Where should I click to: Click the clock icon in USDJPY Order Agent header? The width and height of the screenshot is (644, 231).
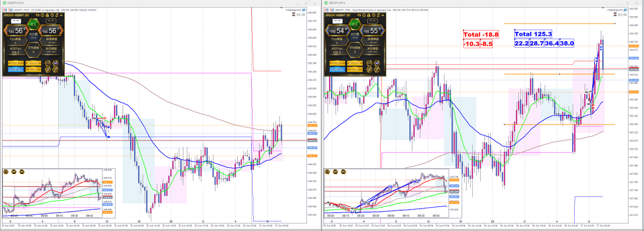(x=52, y=15)
